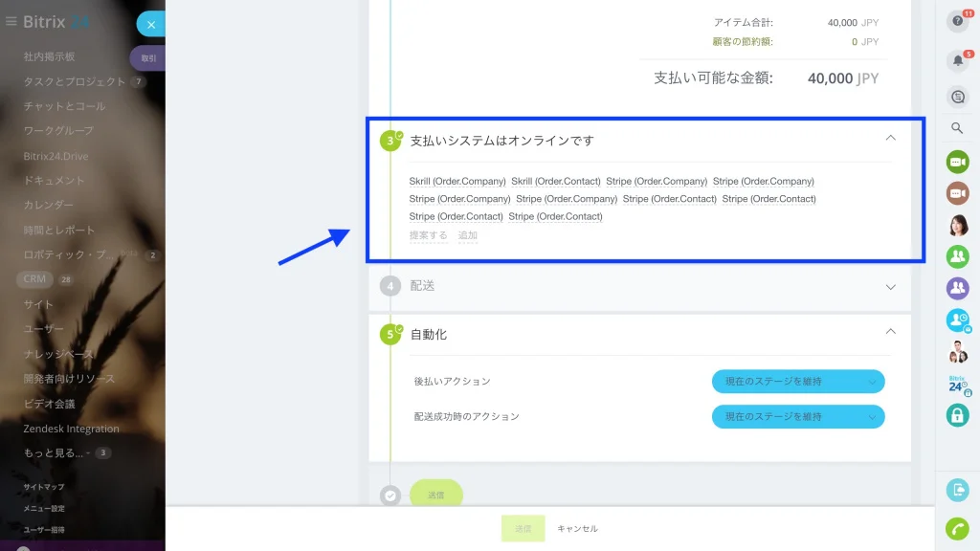The image size is (980, 551).
Task: Open the chat messages icon in right rail
Action: coord(957,97)
